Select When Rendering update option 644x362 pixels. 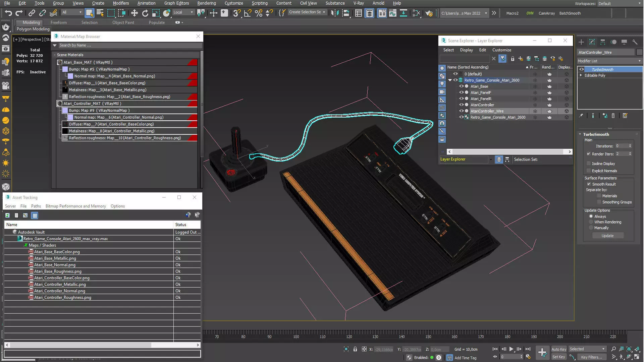(x=591, y=222)
